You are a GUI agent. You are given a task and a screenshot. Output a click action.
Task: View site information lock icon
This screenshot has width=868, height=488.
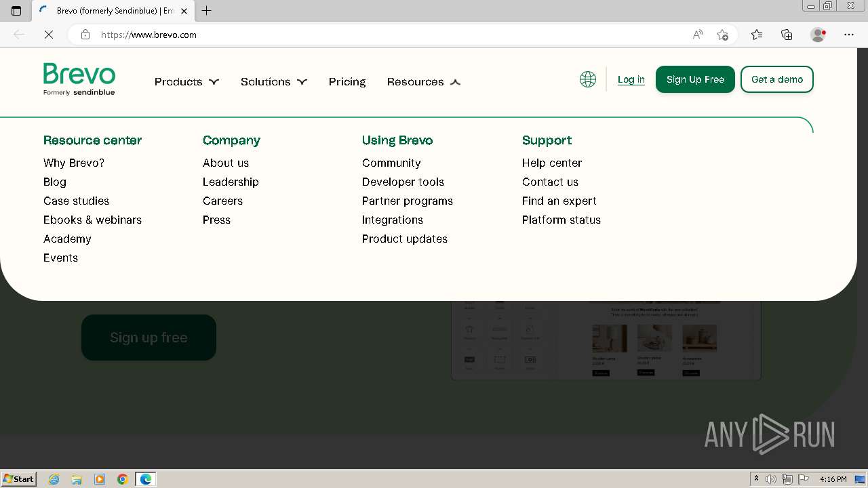[x=85, y=35]
